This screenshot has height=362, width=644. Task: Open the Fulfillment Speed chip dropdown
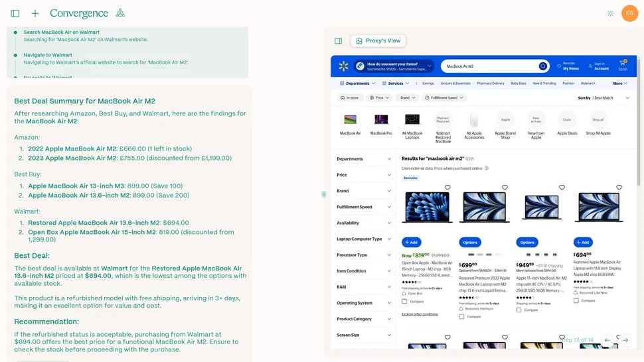(444, 97)
